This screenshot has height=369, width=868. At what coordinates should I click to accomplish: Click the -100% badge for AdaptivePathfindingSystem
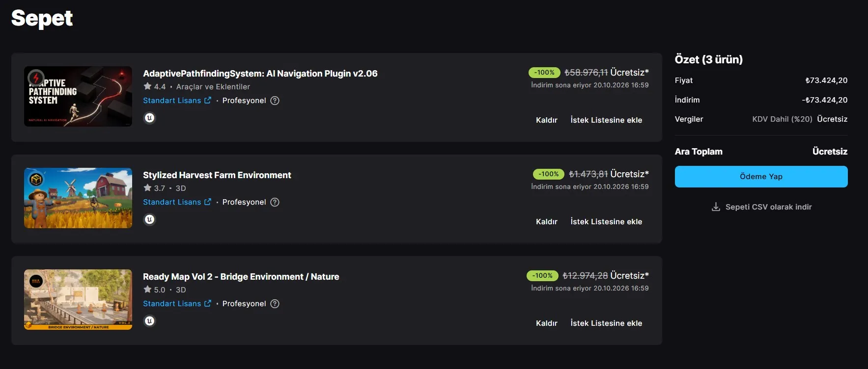(544, 73)
